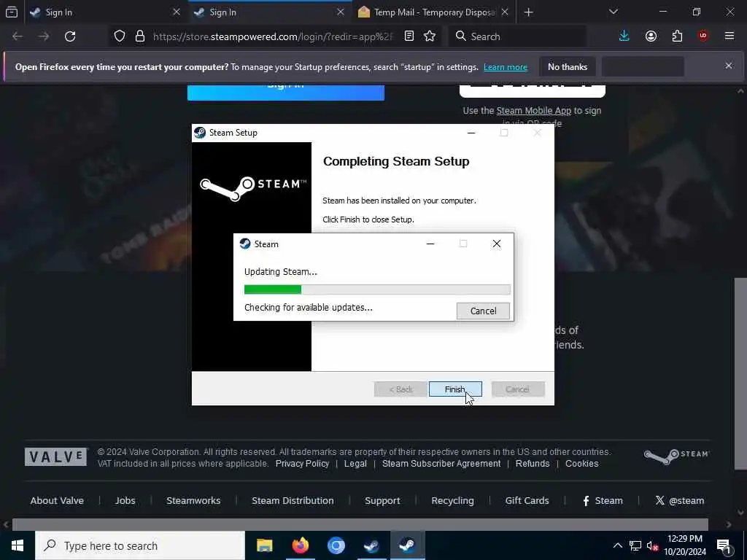
Task: Open the Legal link
Action: click(x=355, y=463)
